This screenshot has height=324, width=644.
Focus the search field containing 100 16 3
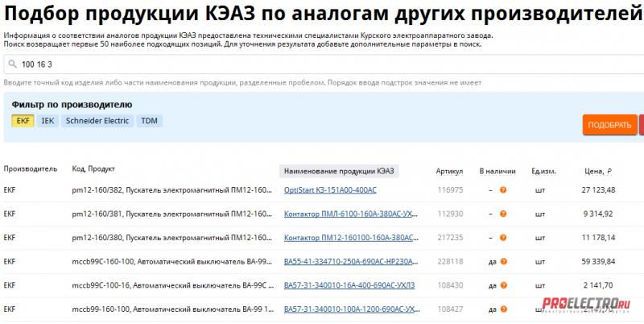tap(324, 64)
